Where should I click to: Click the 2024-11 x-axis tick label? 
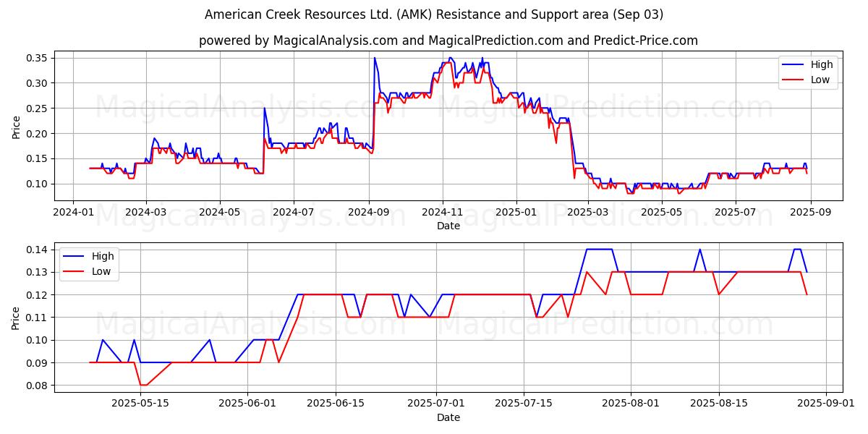(442, 212)
